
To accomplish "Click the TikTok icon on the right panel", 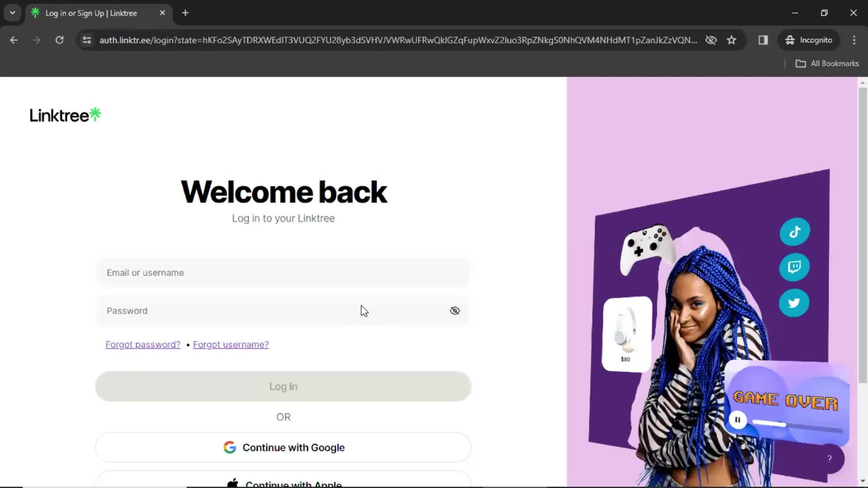I will click(x=795, y=232).
